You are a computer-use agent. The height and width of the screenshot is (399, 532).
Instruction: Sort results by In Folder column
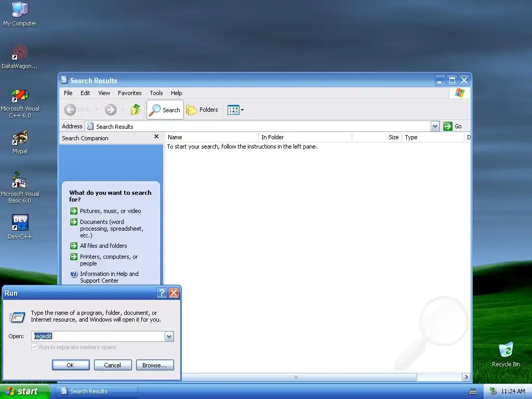pyautogui.click(x=305, y=137)
